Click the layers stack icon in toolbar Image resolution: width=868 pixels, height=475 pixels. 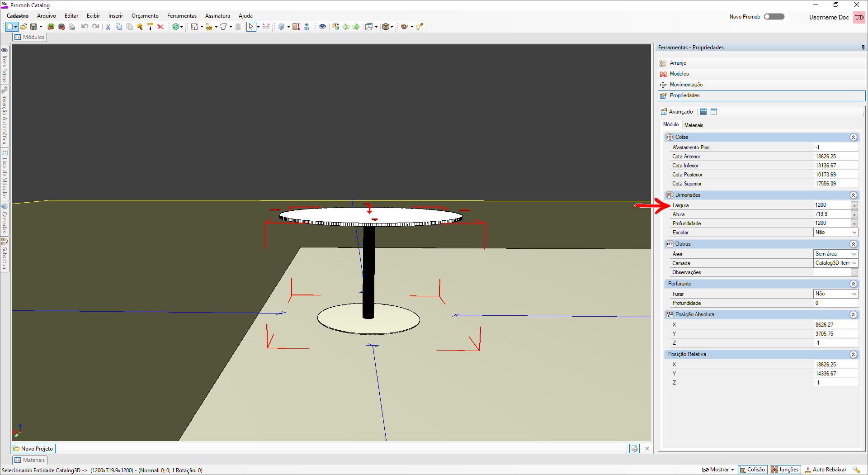pos(281,27)
